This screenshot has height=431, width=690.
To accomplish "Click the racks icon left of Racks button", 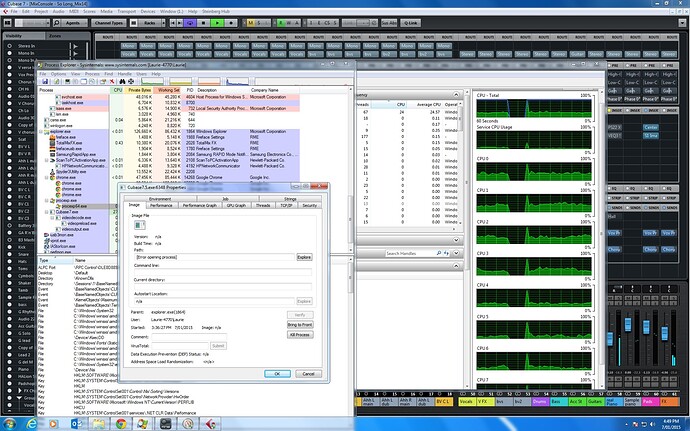I will (x=134, y=23).
